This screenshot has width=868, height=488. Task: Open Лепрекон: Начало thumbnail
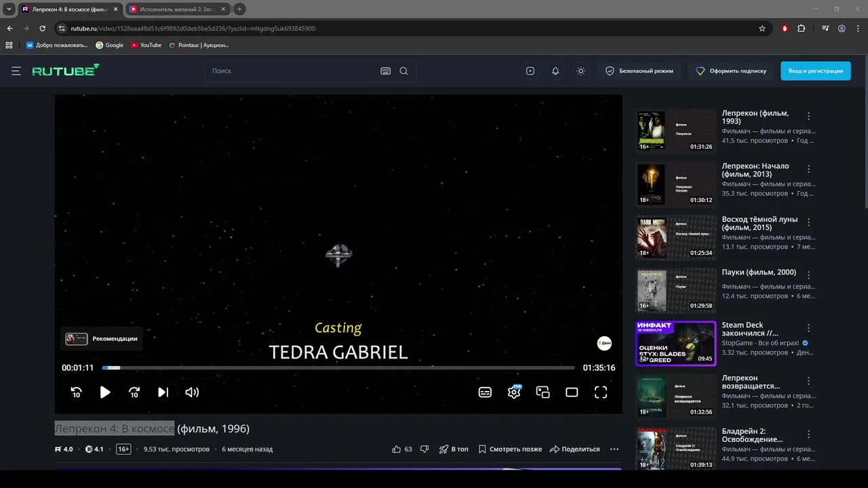point(676,184)
